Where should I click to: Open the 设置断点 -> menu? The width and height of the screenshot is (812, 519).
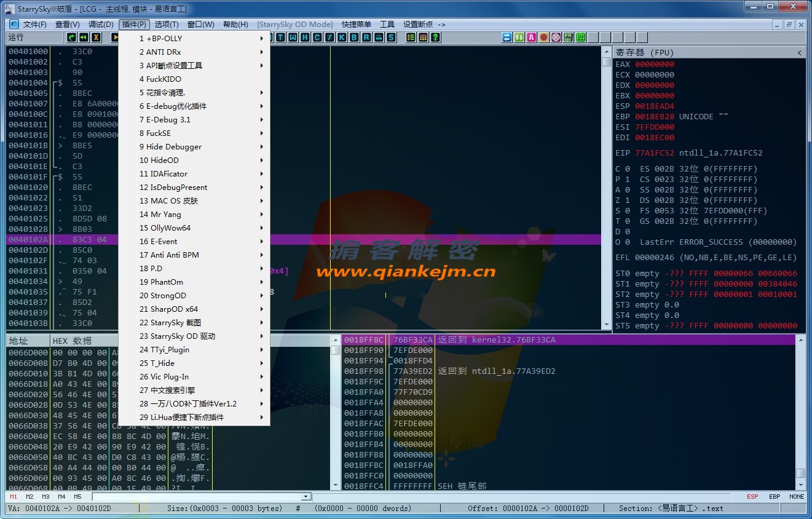[424, 25]
